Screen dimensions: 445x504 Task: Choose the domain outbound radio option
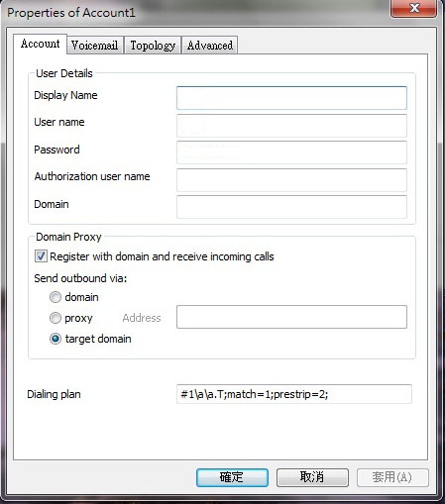[x=56, y=297]
